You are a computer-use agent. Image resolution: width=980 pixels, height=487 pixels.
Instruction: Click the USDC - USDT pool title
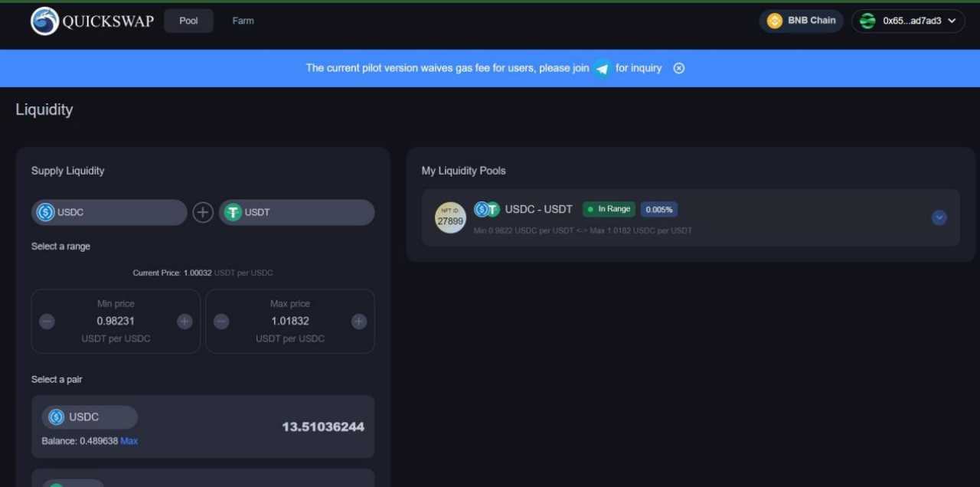(539, 209)
